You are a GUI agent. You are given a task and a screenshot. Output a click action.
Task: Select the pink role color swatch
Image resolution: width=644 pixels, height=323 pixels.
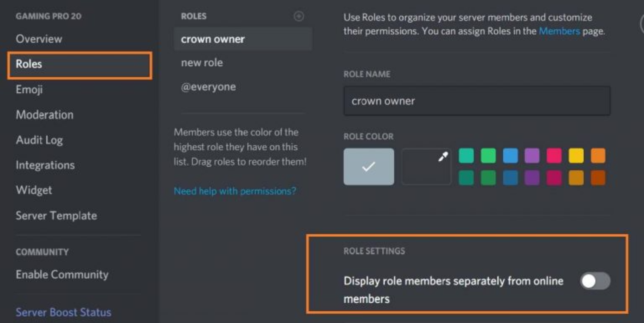[554, 156]
